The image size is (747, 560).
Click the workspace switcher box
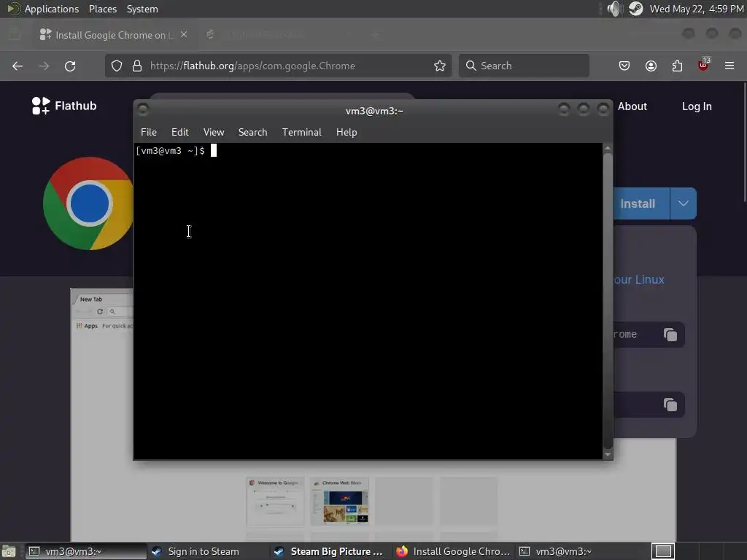pos(663,551)
